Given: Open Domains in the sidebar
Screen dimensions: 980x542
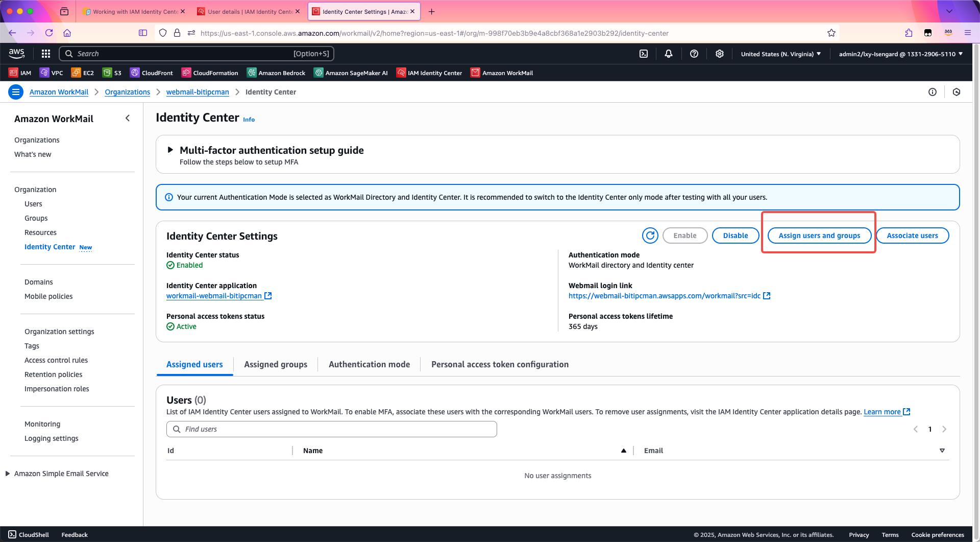Looking at the screenshot, I should pos(38,282).
